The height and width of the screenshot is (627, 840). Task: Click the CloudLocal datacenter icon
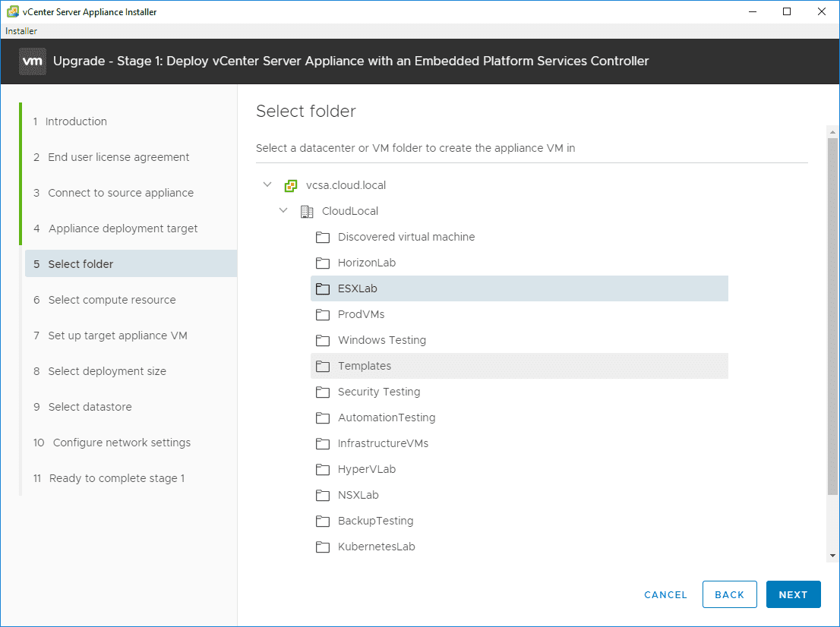pyautogui.click(x=307, y=211)
